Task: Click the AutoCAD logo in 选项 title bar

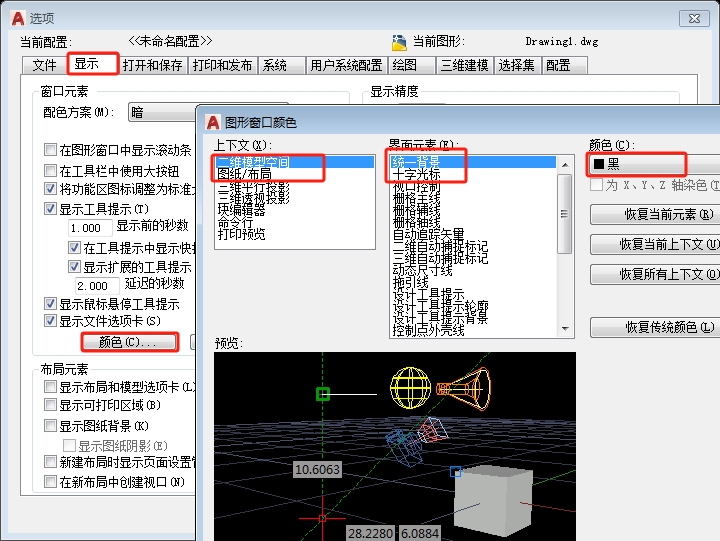Action: click(18, 18)
